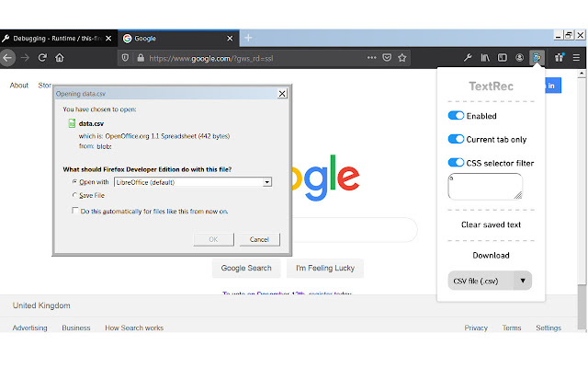Click the back navigation arrow
The image size is (588, 368).
point(7,57)
